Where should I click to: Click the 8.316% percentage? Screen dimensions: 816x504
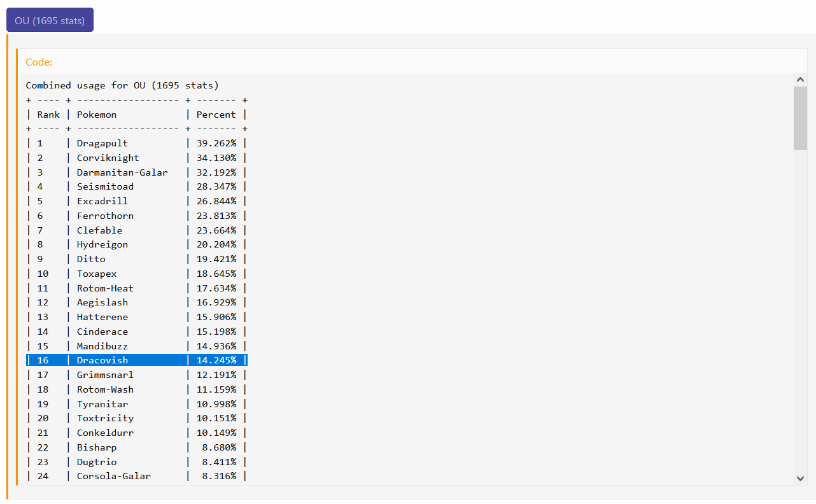pos(220,476)
